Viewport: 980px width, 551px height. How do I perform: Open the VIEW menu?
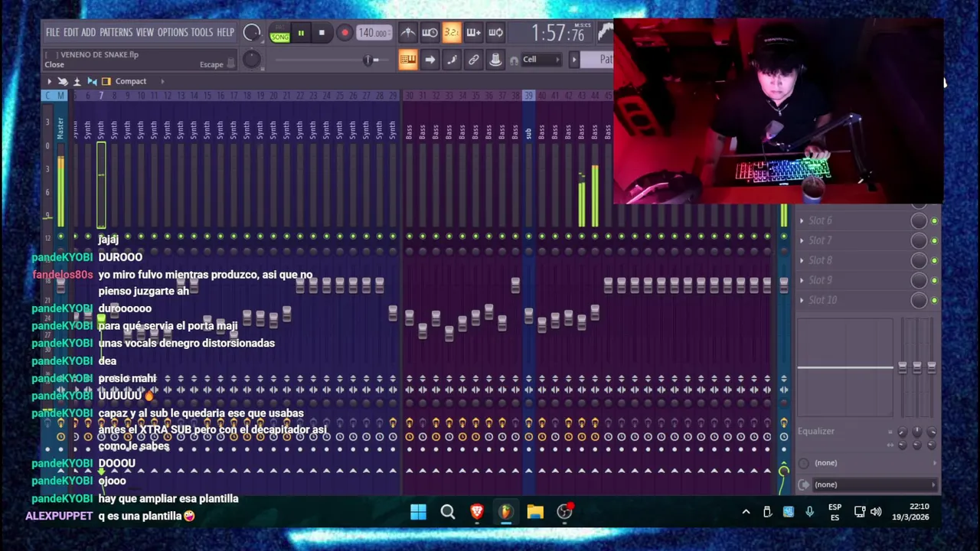[145, 33]
